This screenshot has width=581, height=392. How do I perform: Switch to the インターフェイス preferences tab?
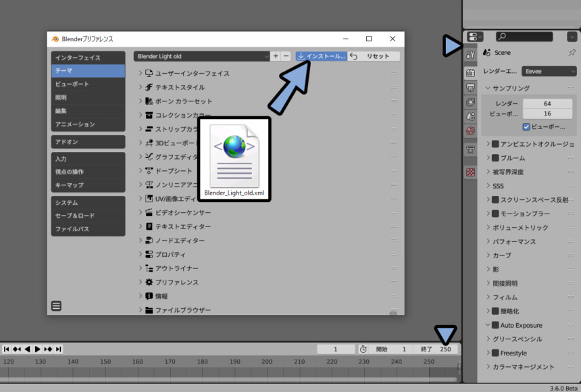tap(89, 57)
